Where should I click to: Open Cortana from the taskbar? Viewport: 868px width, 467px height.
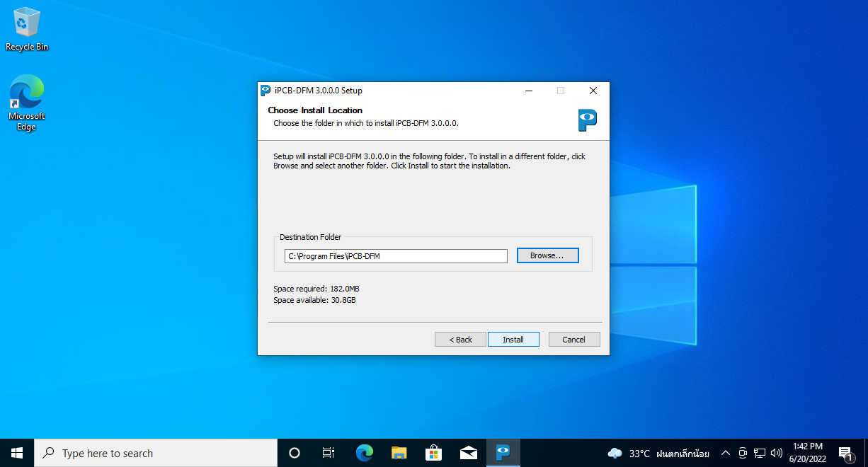[295, 453]
